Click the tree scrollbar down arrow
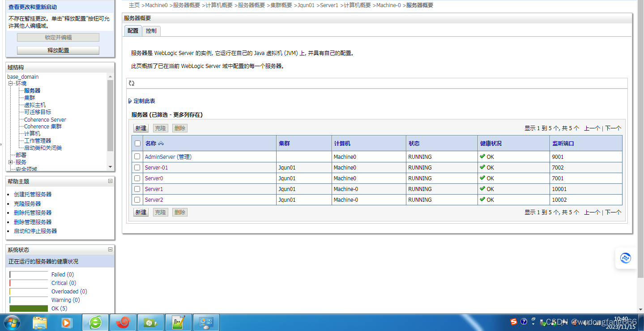The image size is (644, 331). (x=111, y=167)
